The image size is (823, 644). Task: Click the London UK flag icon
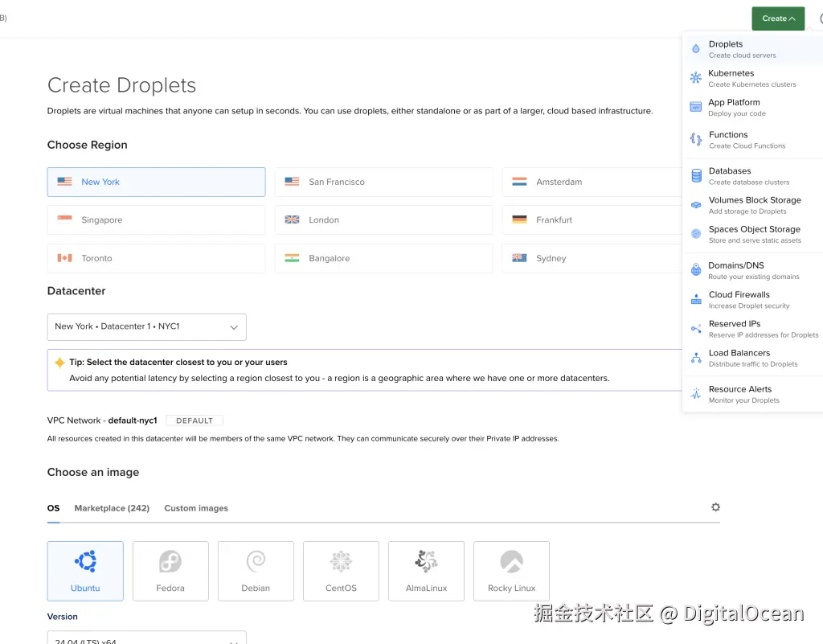pos(292,219)
